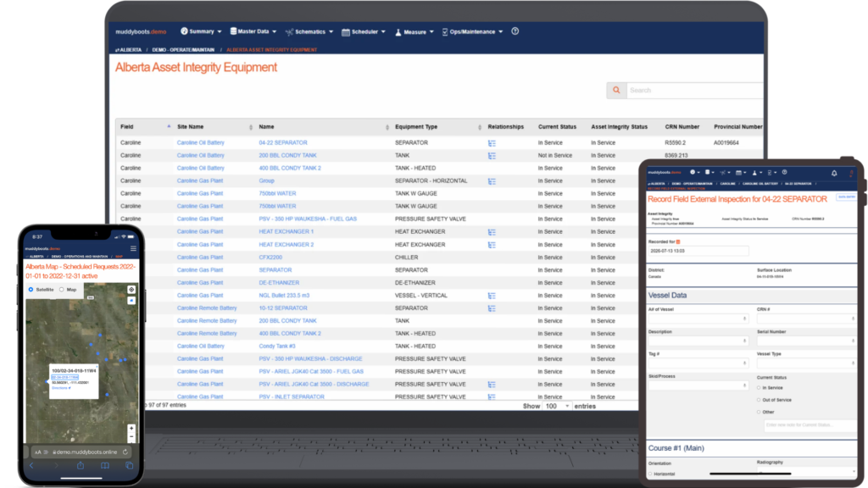Open the Scheduler menu
Image resolution: width=868 pixels, height=488 pixels.
(x=364, y=31)
